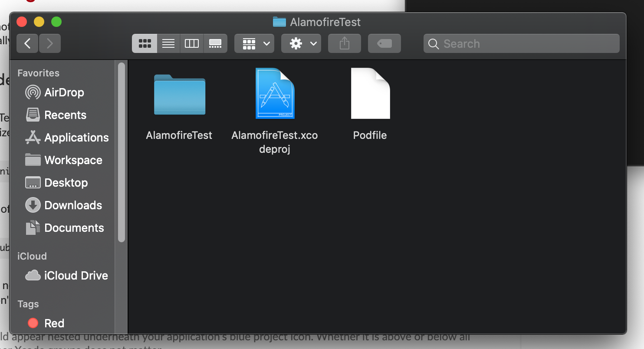This screenshot has width=644, height=349.
Task: Open Documents in the sidebar
Action: [x=74, y=228]
